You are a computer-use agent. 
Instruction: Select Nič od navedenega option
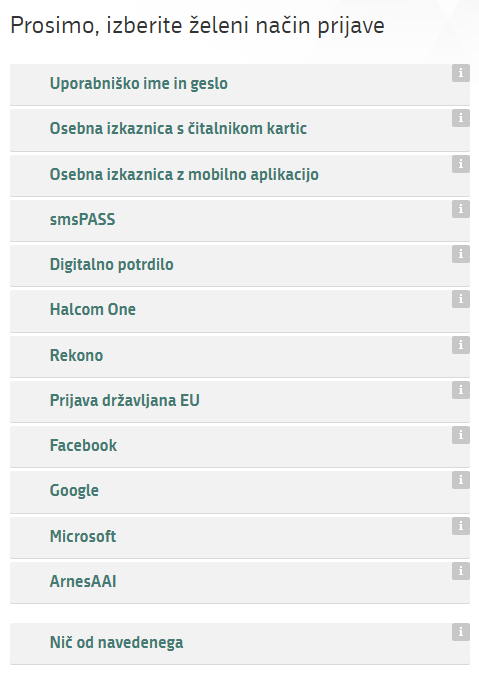pyautogui.click(x=240, y=644)
